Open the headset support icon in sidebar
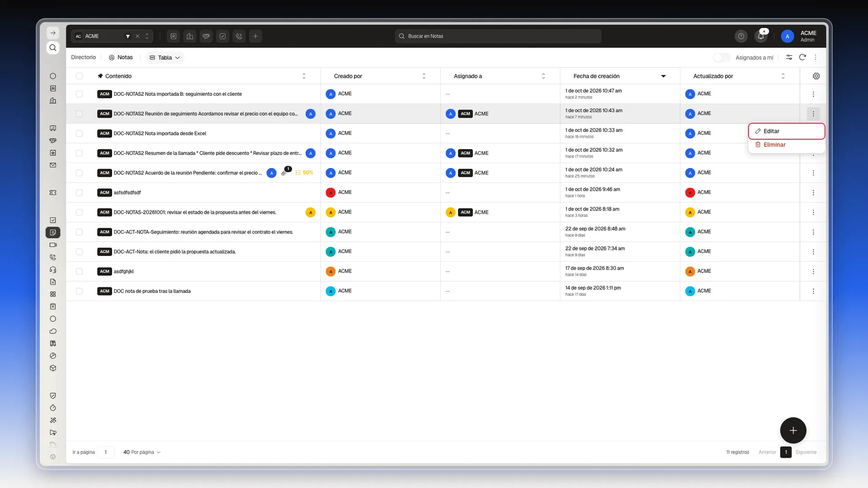The width and height of the screenshot is (868, 488). point(53,270)
